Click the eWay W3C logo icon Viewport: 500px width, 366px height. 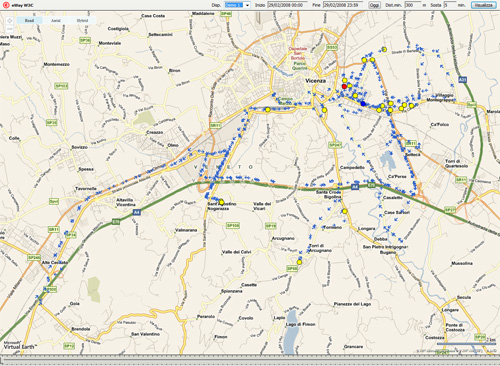[6, 5]
